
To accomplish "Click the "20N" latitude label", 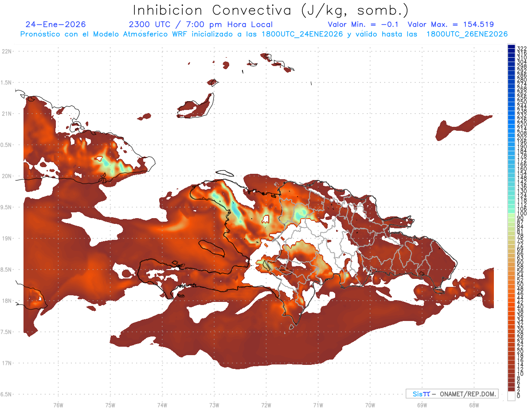I will click(6, 176).
